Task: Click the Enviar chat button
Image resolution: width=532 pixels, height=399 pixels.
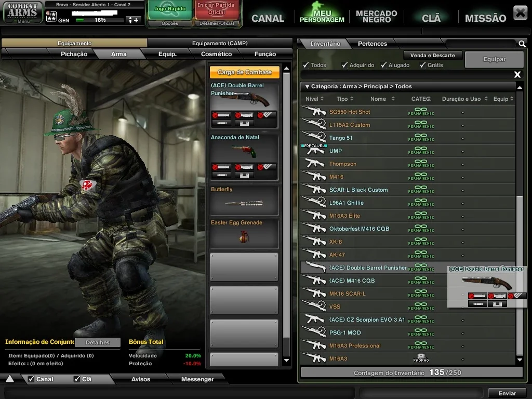Action: (x=507, y=393)
